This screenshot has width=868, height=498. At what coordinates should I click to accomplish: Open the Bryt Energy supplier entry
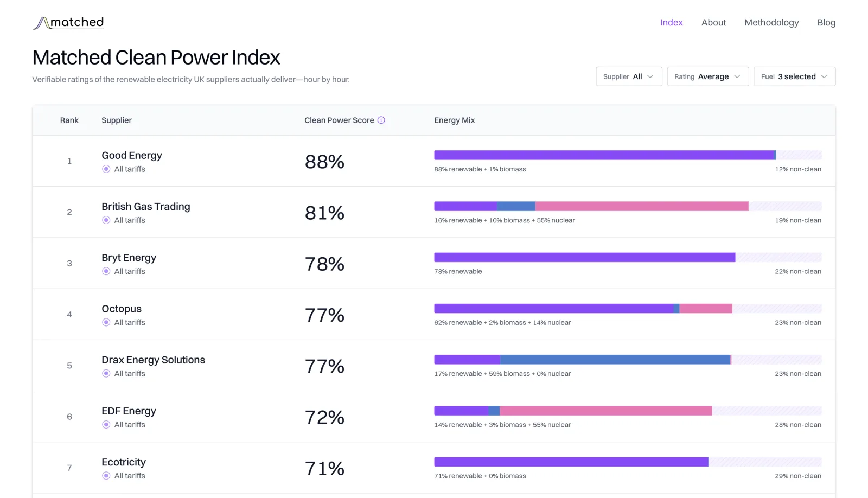[x=129, y=258]
